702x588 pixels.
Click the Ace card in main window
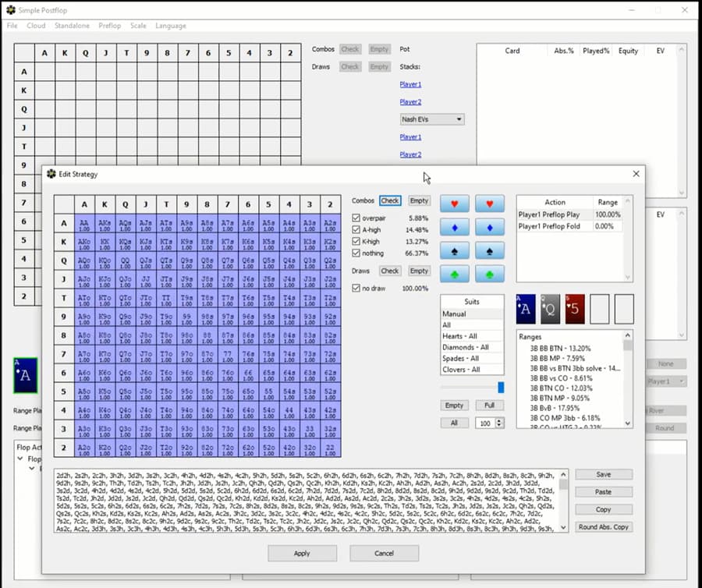25,375
